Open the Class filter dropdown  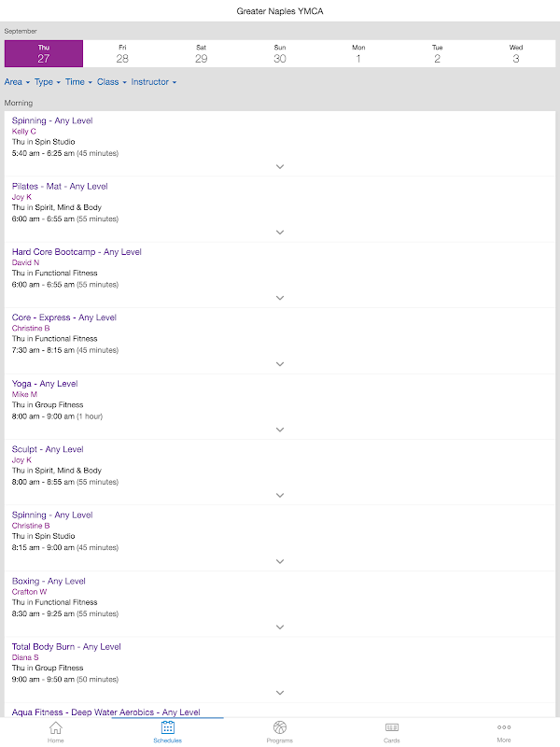pyautogui.click(x=111, y=82)
